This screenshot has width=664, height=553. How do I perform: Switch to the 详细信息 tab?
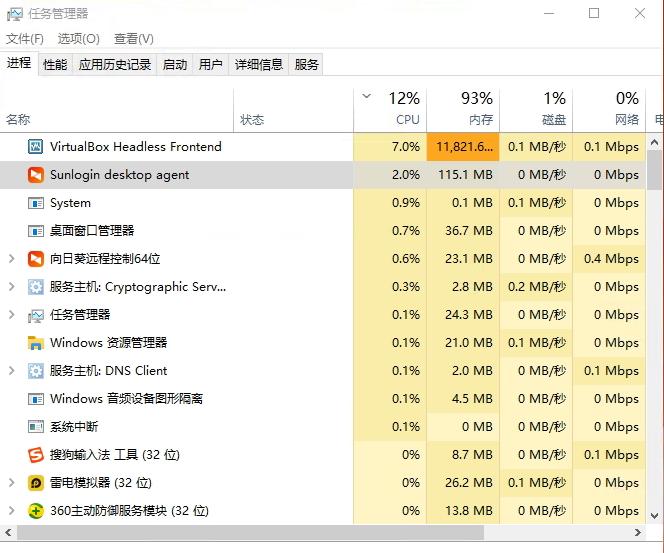point(258,65)
